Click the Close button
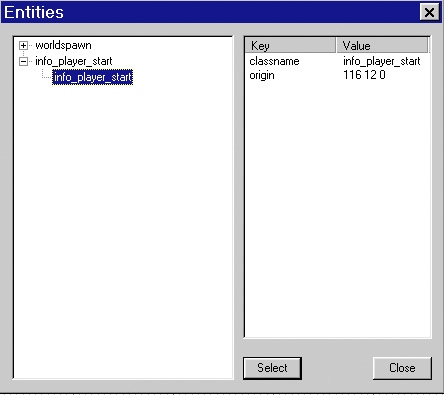444x395 pixels. (402, 368)
